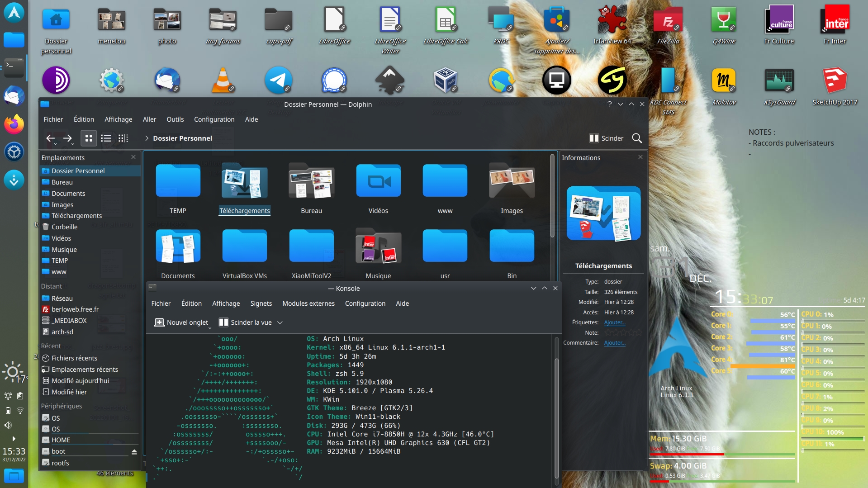
Task: Switch Dolphin to icons view mode
Action: (89, 138)
